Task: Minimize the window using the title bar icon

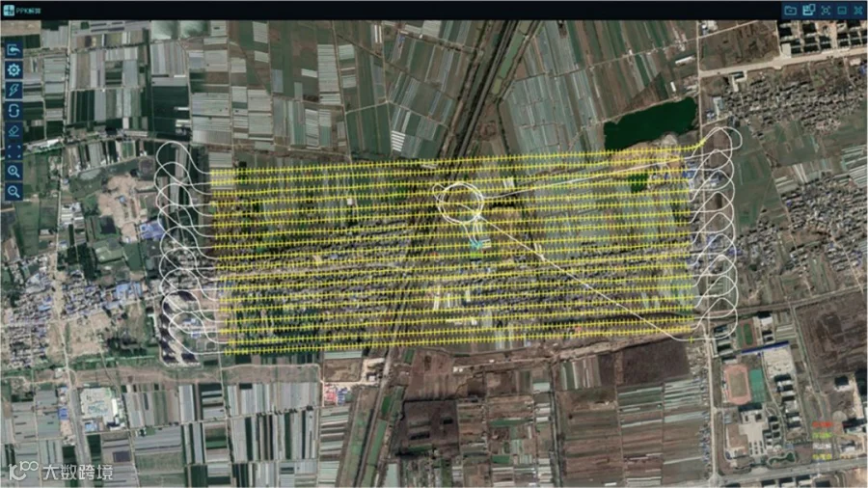Action: click(x=842, y=10)
